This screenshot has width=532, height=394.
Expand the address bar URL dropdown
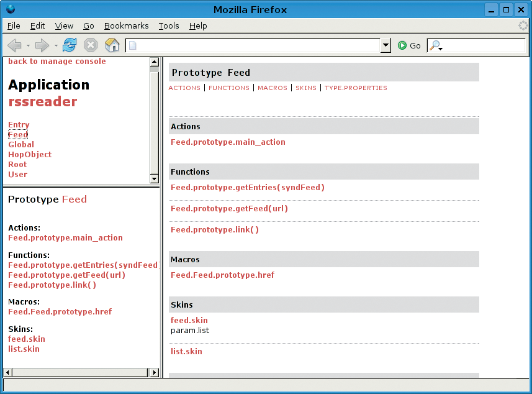click(385, 45)
